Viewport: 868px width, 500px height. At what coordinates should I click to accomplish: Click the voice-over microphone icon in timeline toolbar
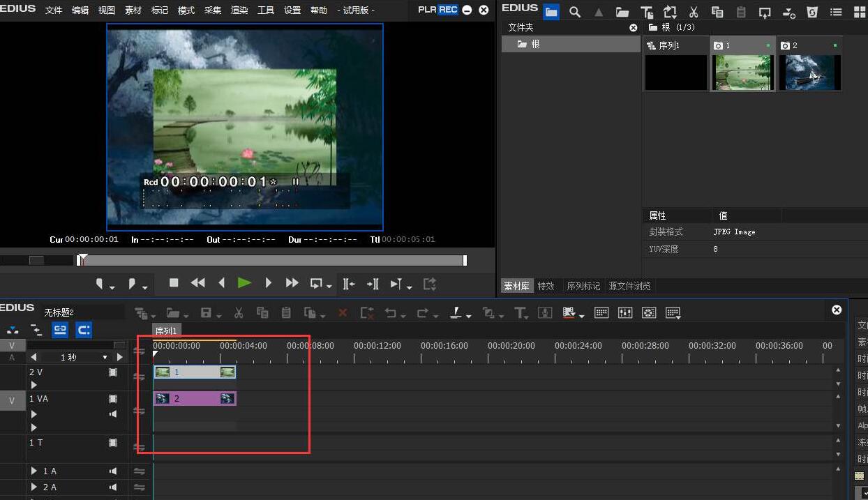(546, 313)
